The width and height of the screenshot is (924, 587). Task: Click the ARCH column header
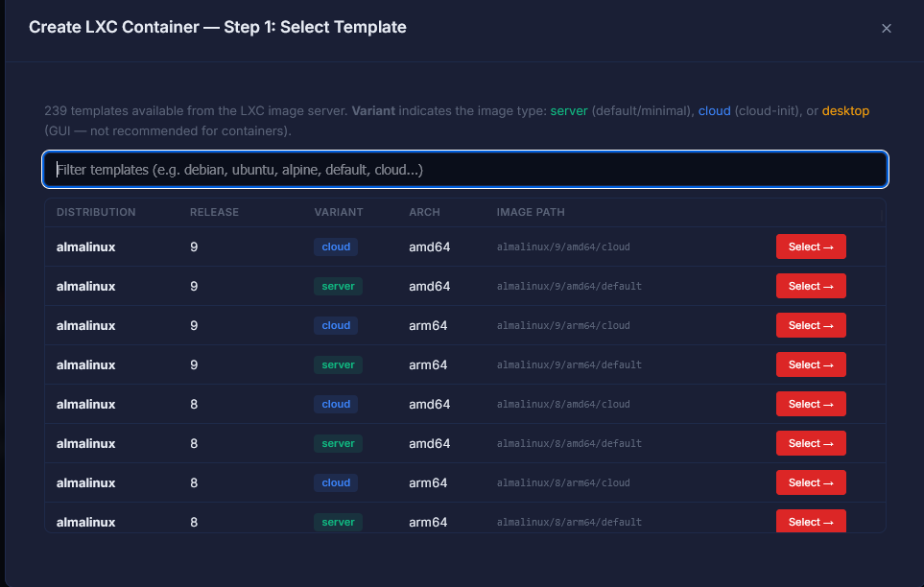pyautogui.click(x=424, y=212)
